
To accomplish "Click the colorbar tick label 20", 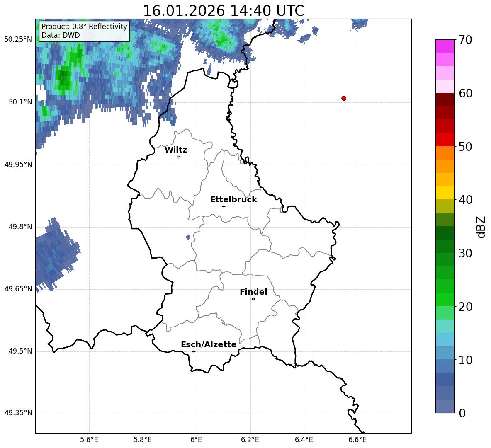I will 465,307.
